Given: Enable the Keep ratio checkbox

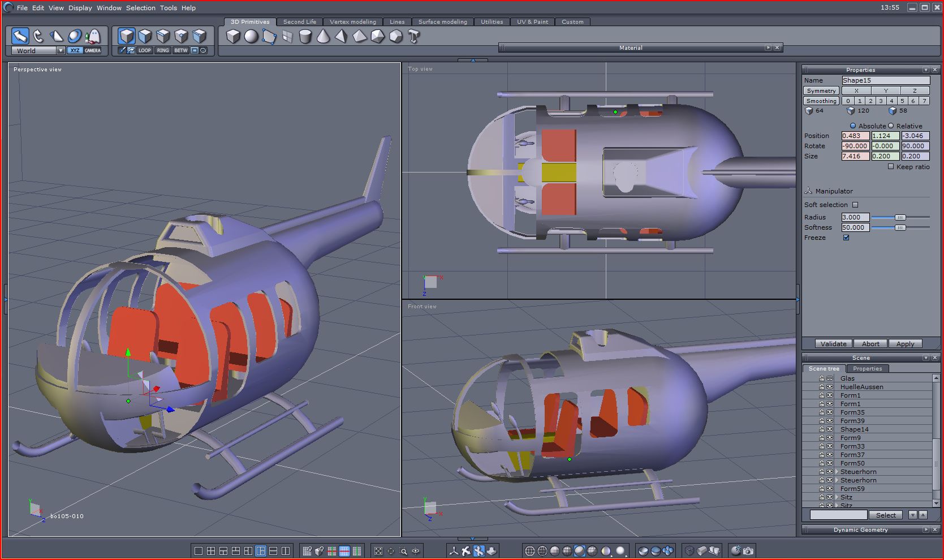Looking at the screenshot, I should (891, 167).
